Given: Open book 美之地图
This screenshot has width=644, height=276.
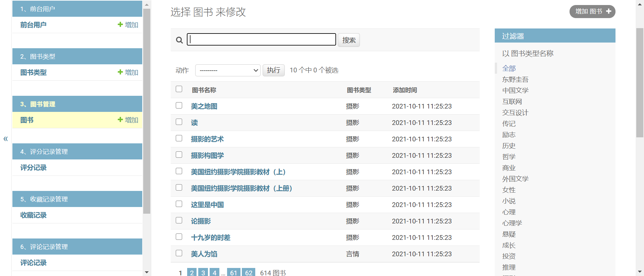Looking at the screenshot, I should tap(204, 106).
